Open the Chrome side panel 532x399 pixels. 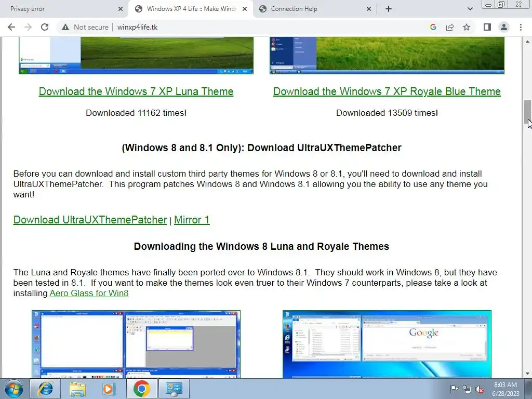click(x=487, y=27)
